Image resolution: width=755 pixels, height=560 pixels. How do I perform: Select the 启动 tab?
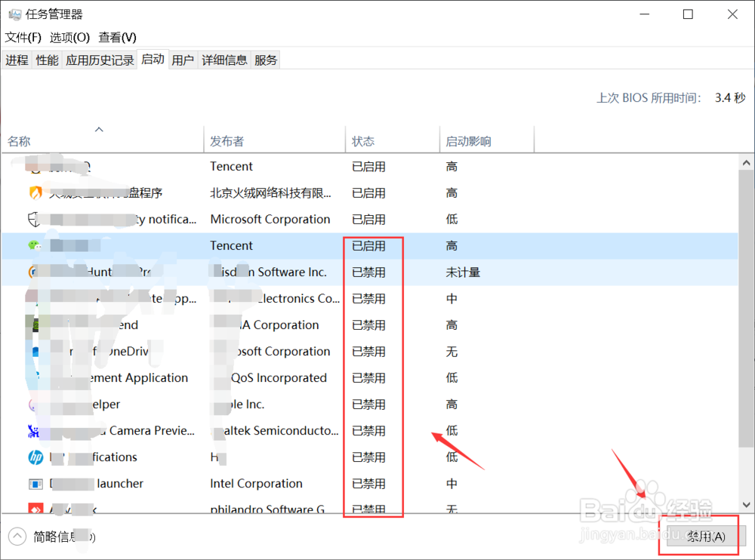tap(153, 59)
